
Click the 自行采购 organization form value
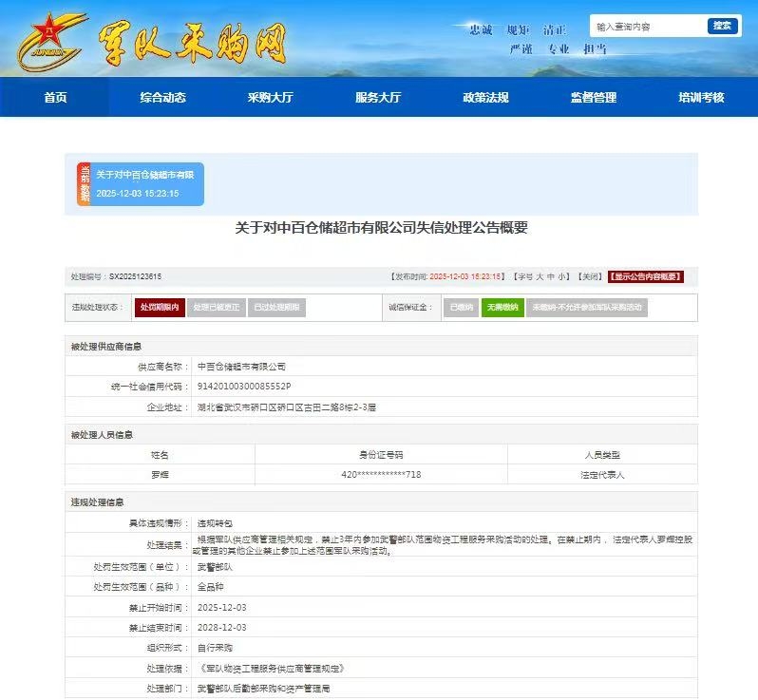(215, 648)
